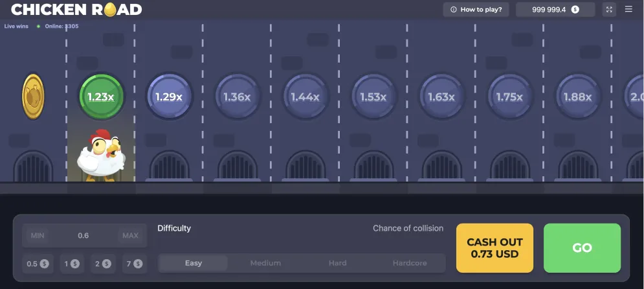Viewport: 644px width, 289px height.
Task: Click the CHICKEN ROAD logo
Action: pos(76,10)
